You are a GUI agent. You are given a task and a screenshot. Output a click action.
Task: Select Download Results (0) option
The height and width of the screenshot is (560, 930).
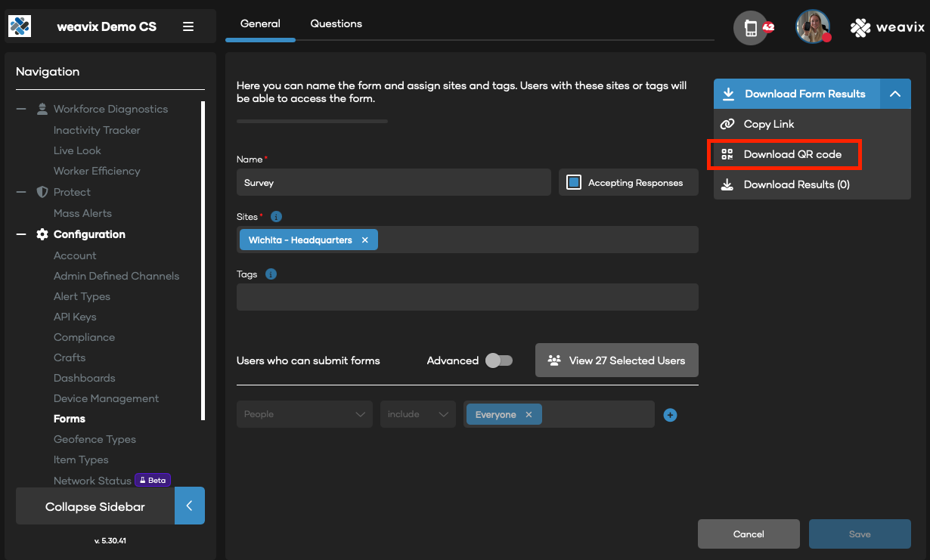[x=812, y=184]
